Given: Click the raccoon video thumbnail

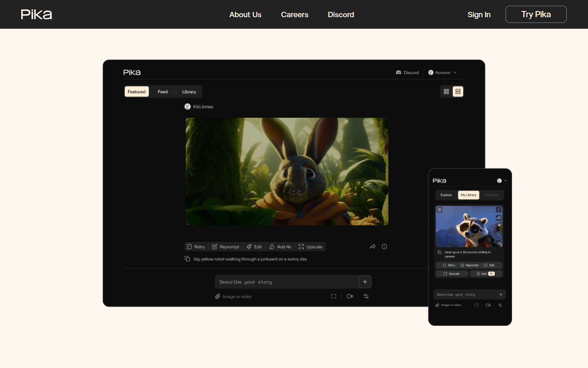Looking at the screenshot, I should [469, 226].
